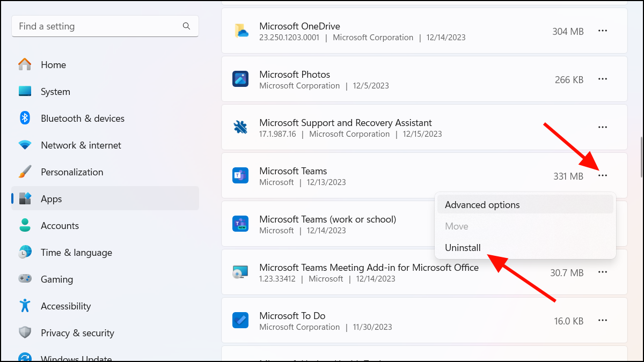Image resolution: width=644 pixels, height=362 pixels.
Task: Open the three-dot menu for Microsoft Teams
Action: point(603,176)
